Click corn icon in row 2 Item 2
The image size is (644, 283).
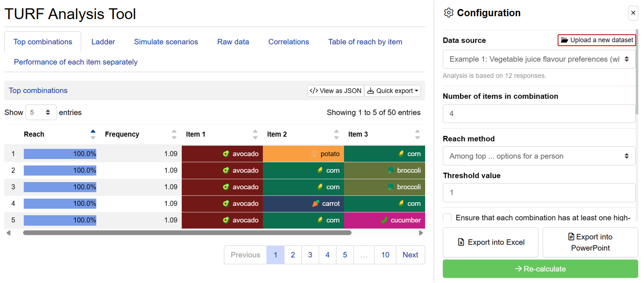click(x=320, y=170)
